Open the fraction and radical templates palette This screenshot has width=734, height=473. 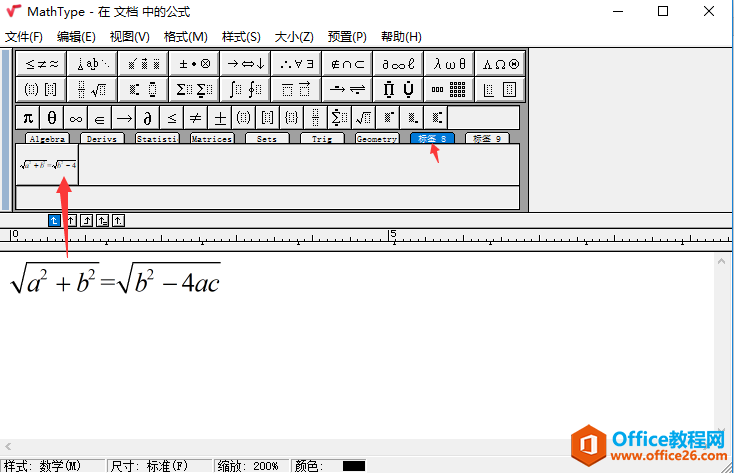(92, 89)
